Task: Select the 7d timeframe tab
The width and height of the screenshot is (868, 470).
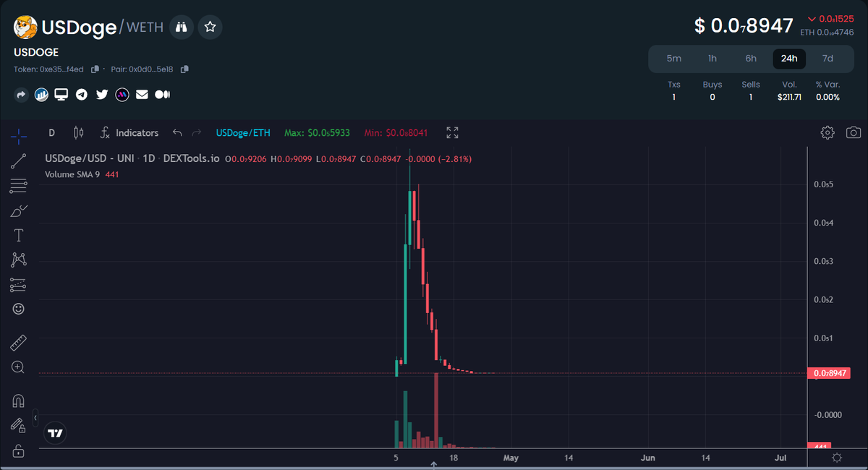Action: (827, 59)
